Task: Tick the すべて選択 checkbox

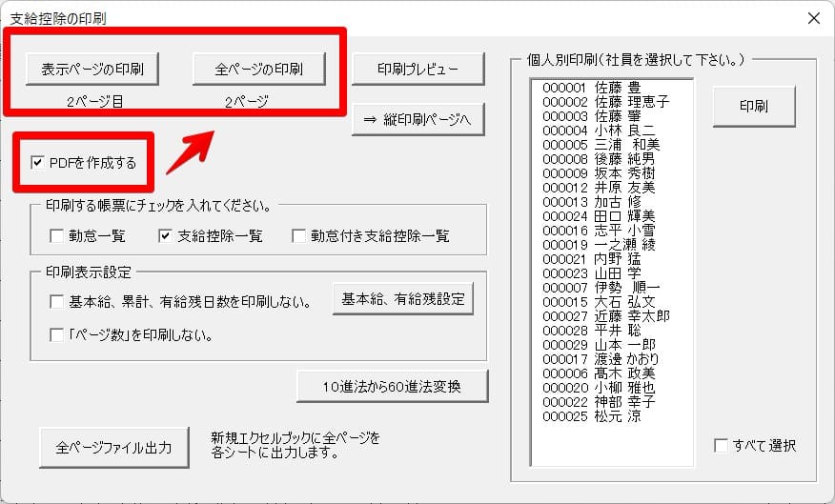Action: coord(722,446)
